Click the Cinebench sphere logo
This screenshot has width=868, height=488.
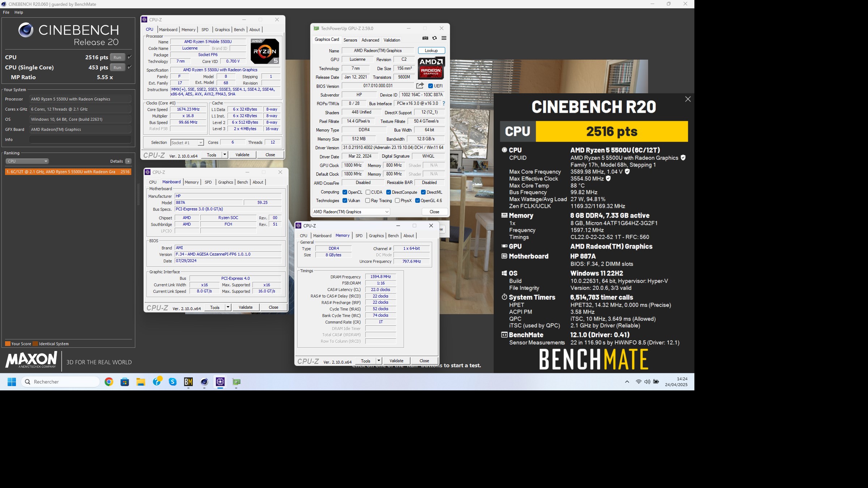point(26,30)
